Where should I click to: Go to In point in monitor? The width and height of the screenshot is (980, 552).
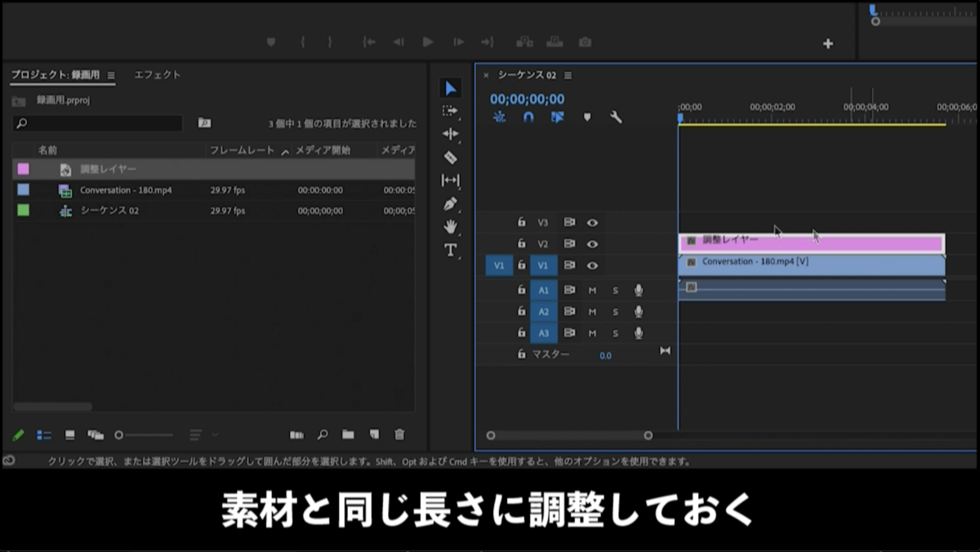tap(368, 42)
